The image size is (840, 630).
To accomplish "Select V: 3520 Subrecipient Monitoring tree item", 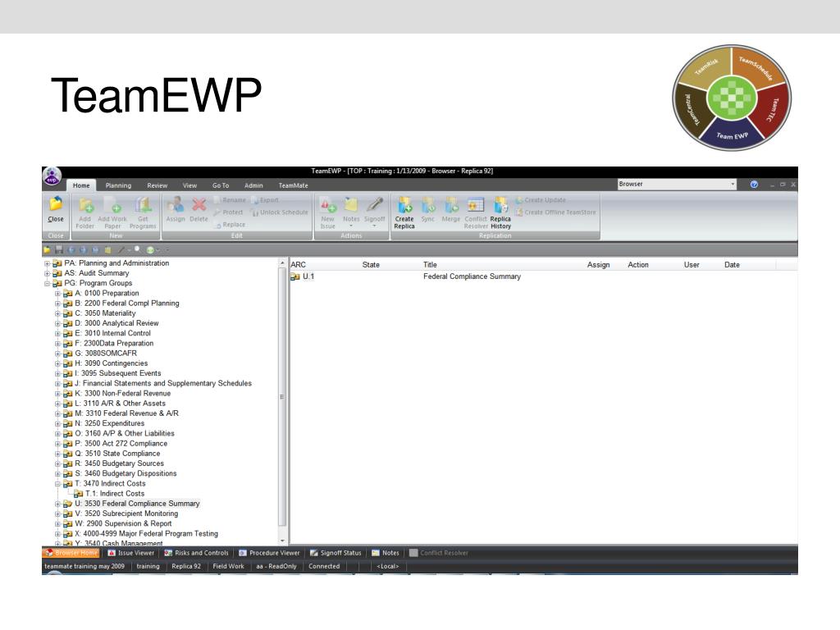I will pyautogui.click(x=126, y=514).
